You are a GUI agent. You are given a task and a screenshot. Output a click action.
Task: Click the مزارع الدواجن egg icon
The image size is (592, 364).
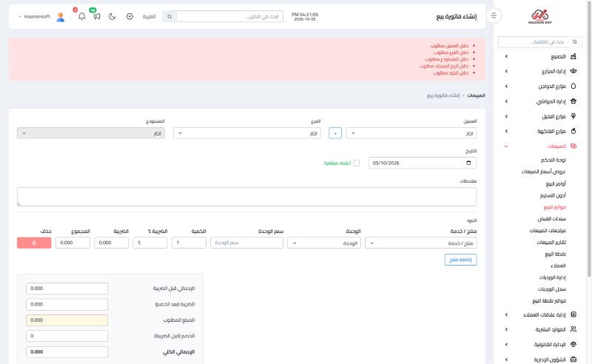[x=573, y=86]
